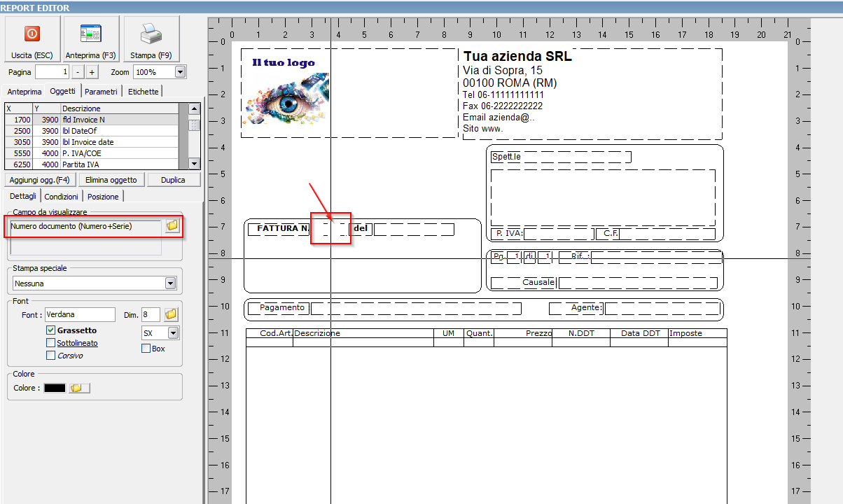
Task: Click the 'Data DDT' column header on the report
Action: [641, 333]
